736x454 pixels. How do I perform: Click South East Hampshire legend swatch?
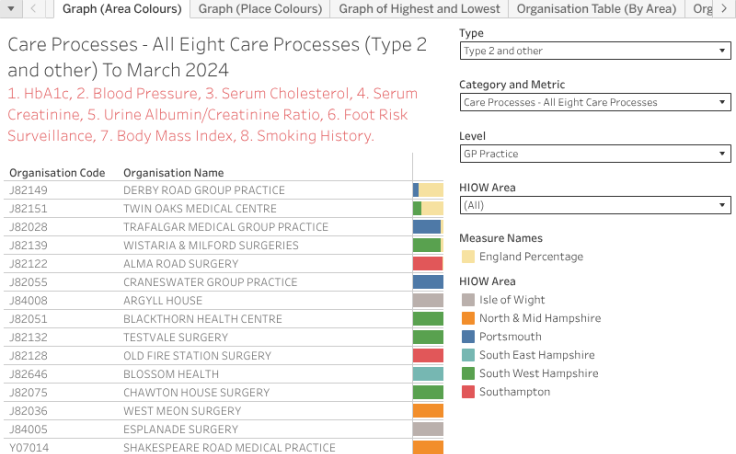468,355
